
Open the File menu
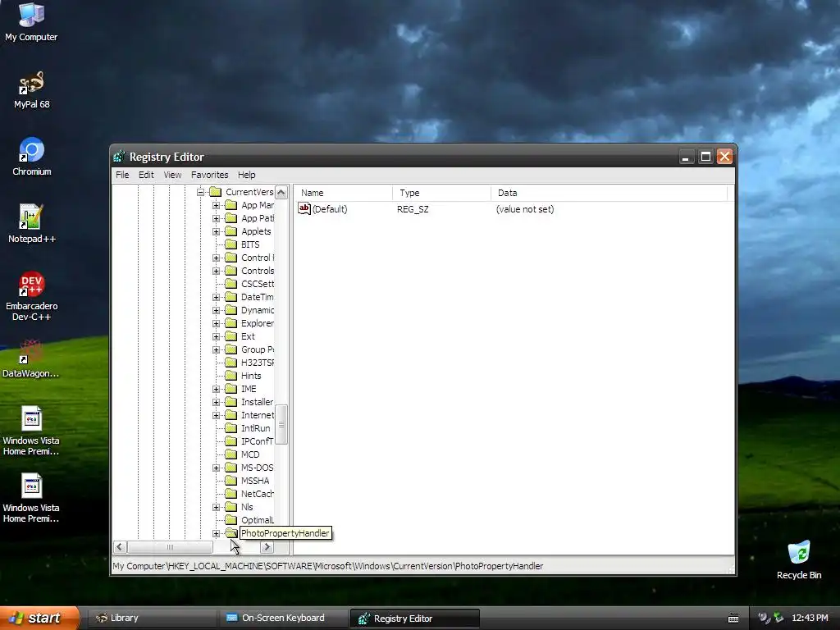pyautogui.click(x=122, y=175)
